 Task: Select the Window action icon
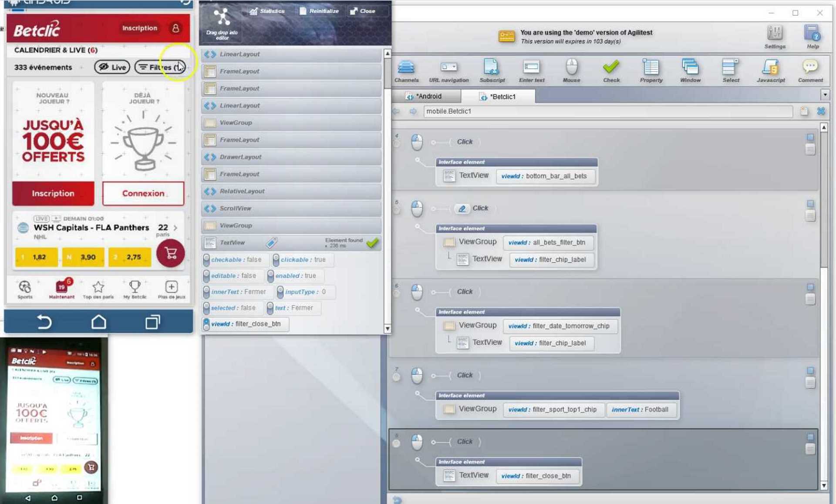[x=690, y=71]
